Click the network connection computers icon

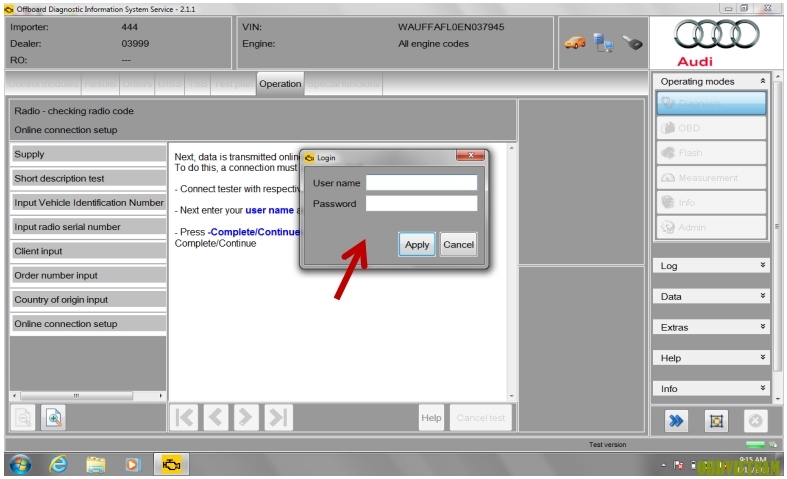click(x=603, y=43)
